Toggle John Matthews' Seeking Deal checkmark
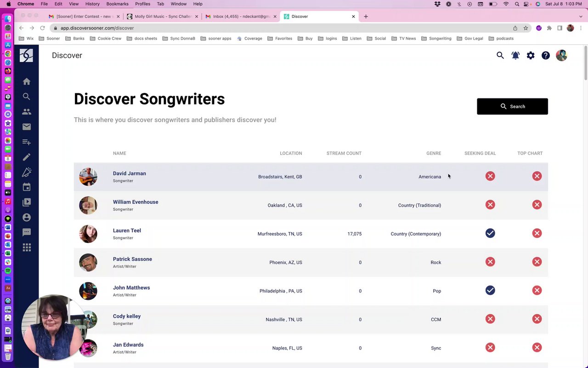 point(490,290)
